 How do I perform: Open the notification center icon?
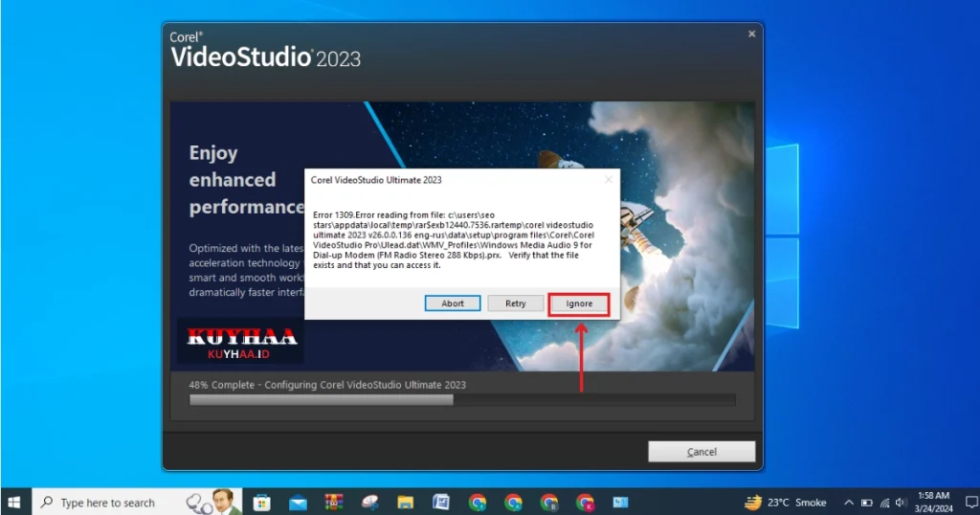tap(971, 503)
